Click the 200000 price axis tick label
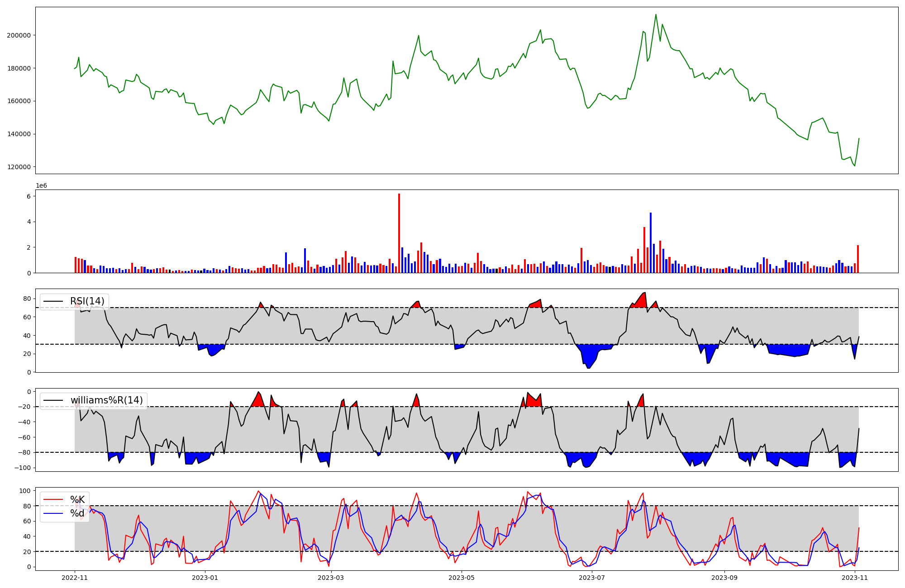The width and height of the screenshot is (905, 588). [19, 35]
